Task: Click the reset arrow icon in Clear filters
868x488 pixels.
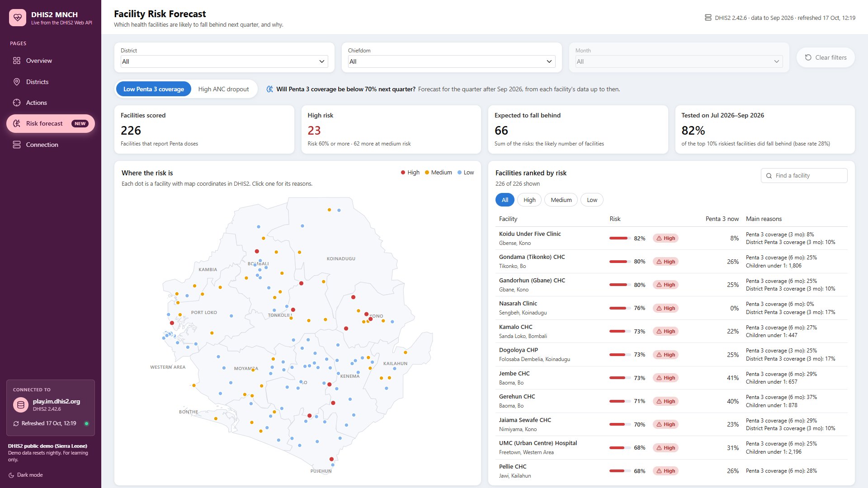Action: (808, 57)
